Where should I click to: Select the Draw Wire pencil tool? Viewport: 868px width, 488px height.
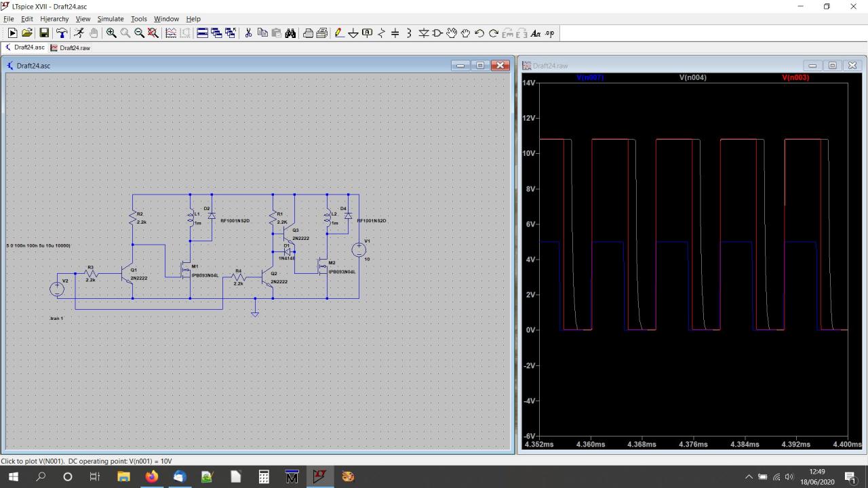point(339,33)
